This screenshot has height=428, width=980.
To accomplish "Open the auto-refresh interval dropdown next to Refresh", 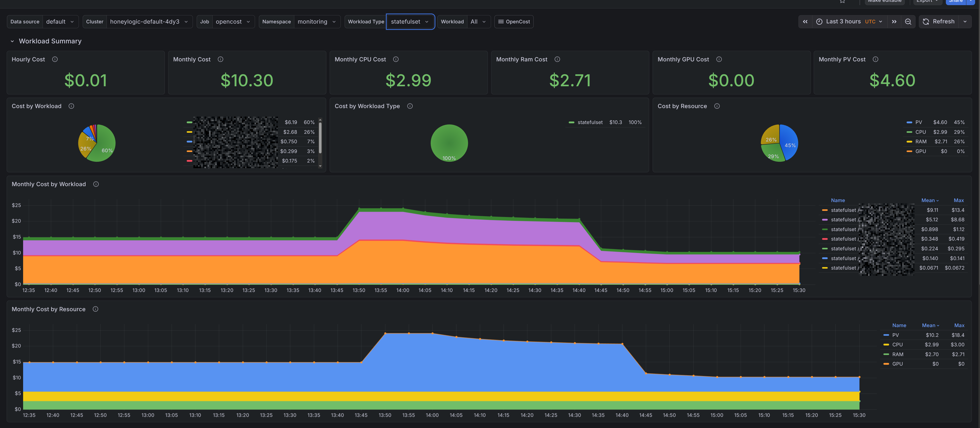I will click(965, 22).
